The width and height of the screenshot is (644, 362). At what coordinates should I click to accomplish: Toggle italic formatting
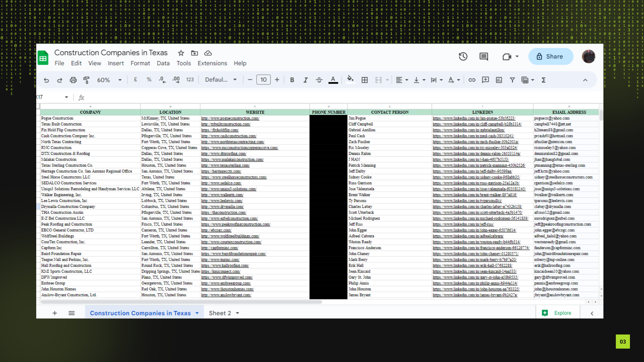(306, 80)
